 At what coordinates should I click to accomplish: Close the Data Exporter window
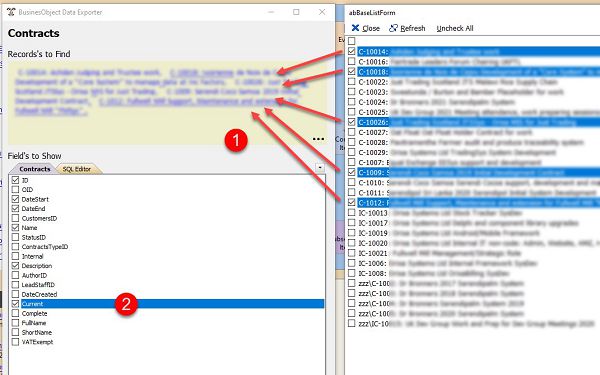pyautogui.click(x=322, y=12)
